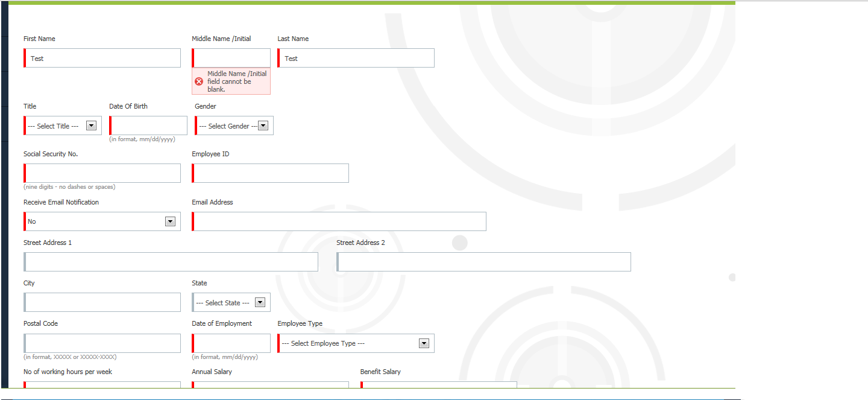Open the Receive Email Notification dropdown
Image resolution: width=868 pixels, height=400 pixels.
[102, 221]
